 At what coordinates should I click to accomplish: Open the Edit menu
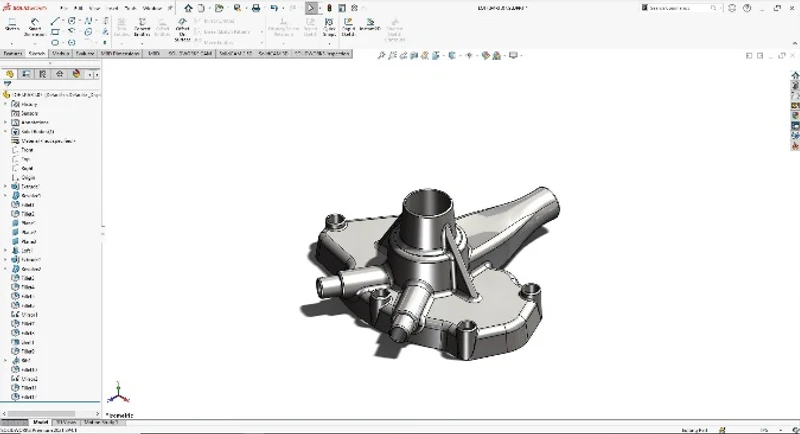[78, 8]
